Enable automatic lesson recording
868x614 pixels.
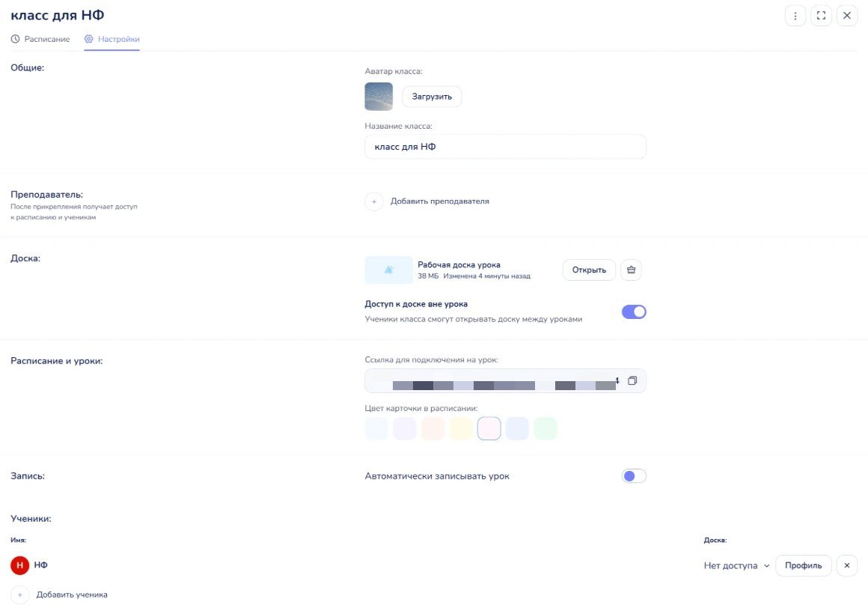[x=634, y=476]
